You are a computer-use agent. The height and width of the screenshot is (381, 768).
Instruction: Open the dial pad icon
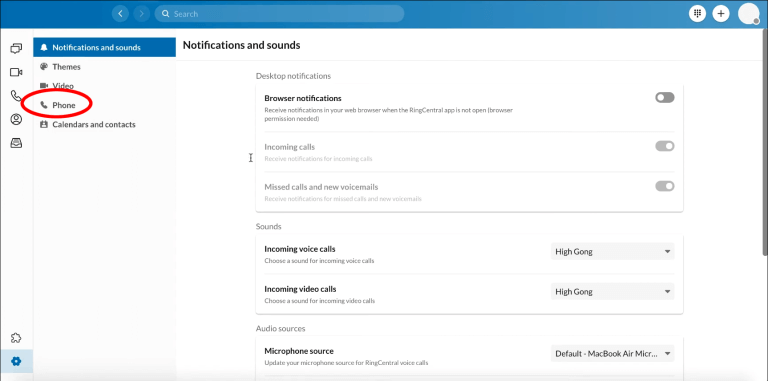click(697, 14)
